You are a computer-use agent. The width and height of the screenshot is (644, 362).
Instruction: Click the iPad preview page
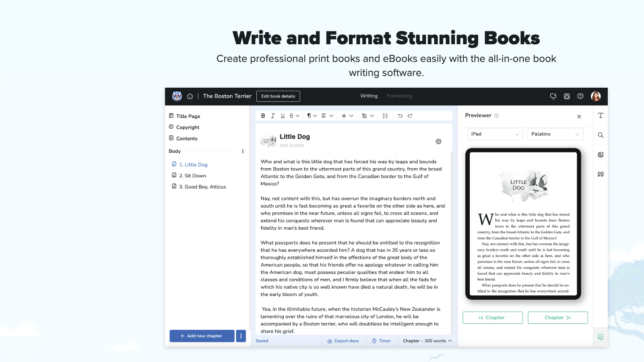click(x=523, y=224)
